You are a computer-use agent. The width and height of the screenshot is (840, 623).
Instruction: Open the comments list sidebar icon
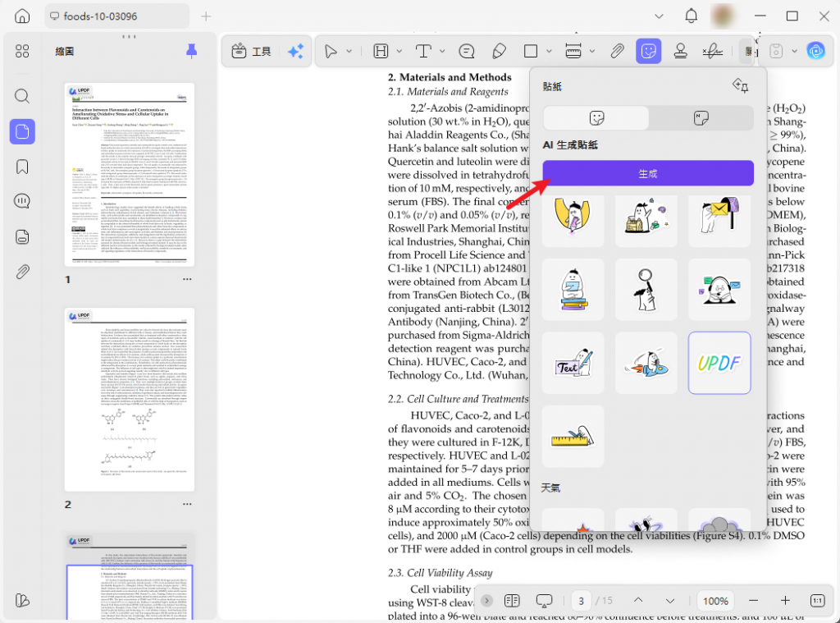[x=22, y=201]
